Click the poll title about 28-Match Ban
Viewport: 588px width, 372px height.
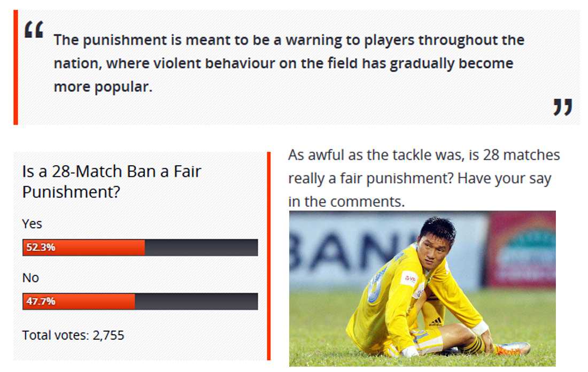tap(112, 182)
